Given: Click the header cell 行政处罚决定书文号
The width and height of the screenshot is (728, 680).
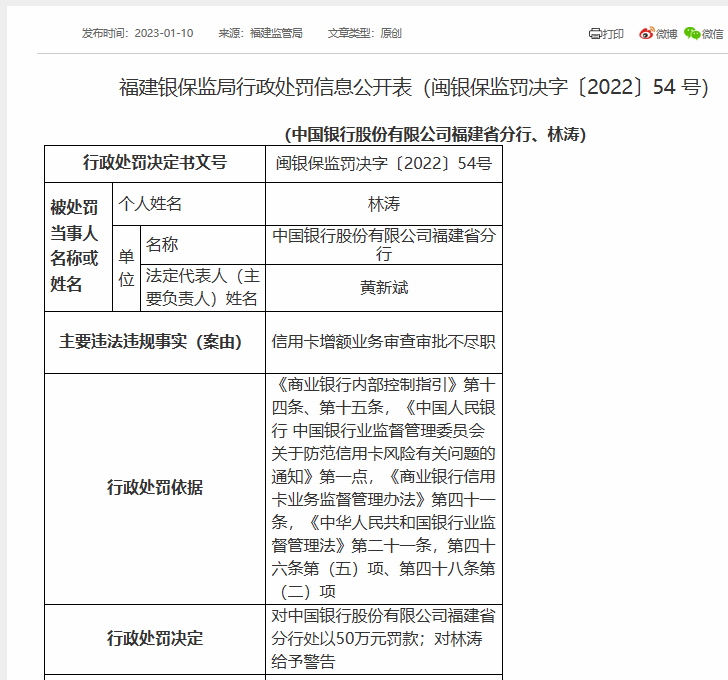Looking at the screenshot, I should tap(155, 163).
